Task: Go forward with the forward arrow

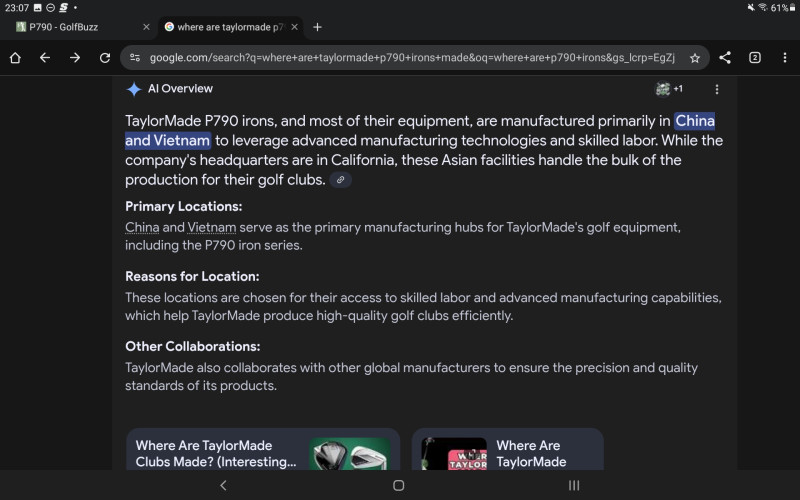Action: 75,58
